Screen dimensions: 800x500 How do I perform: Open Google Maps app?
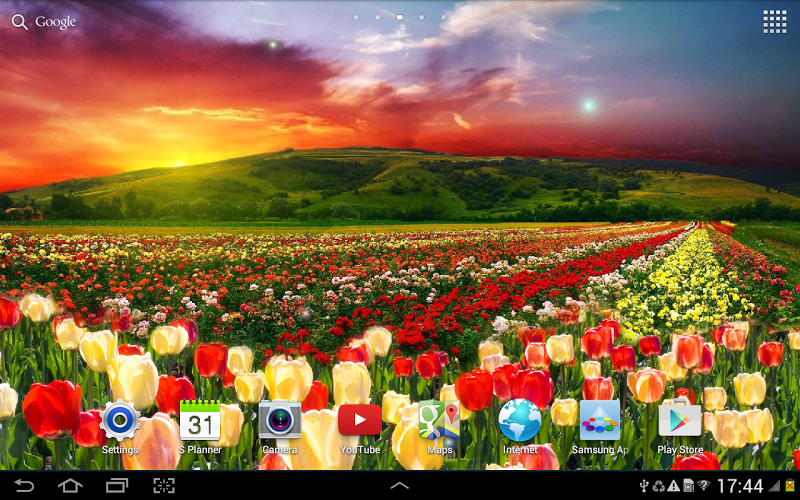(440, 426)
